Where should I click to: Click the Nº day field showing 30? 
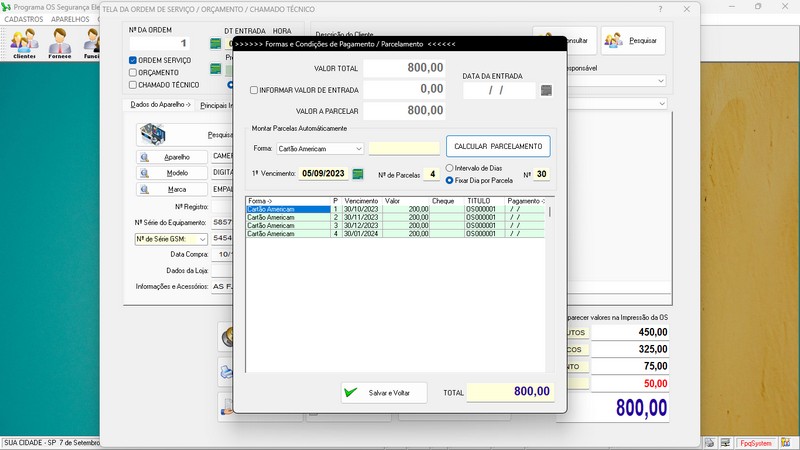tap(541, 174)
